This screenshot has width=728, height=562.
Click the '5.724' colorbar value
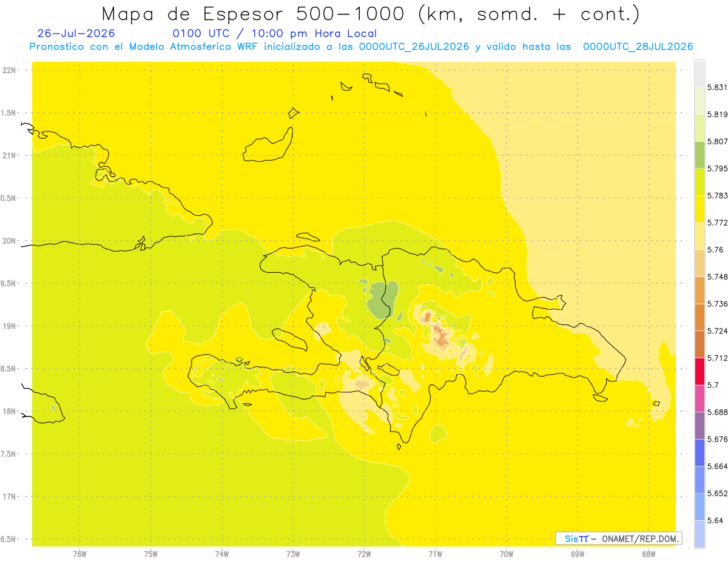click(717, 331)
